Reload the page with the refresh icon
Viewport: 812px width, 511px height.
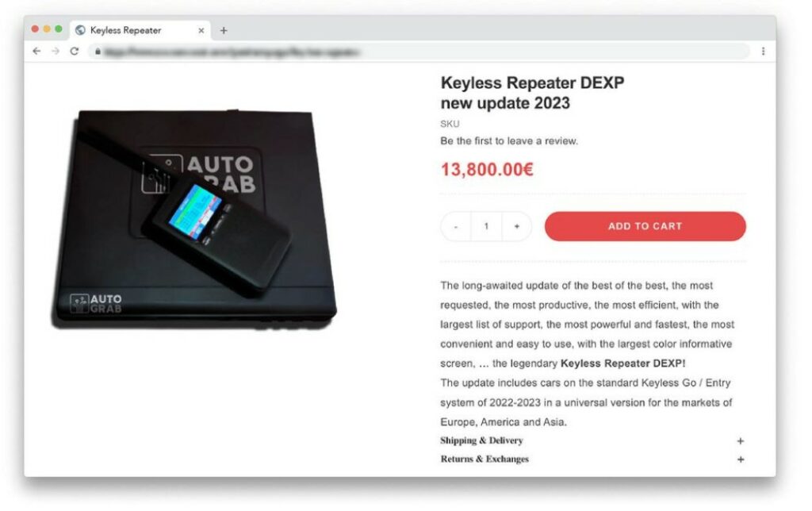click(x=75, y=51)
